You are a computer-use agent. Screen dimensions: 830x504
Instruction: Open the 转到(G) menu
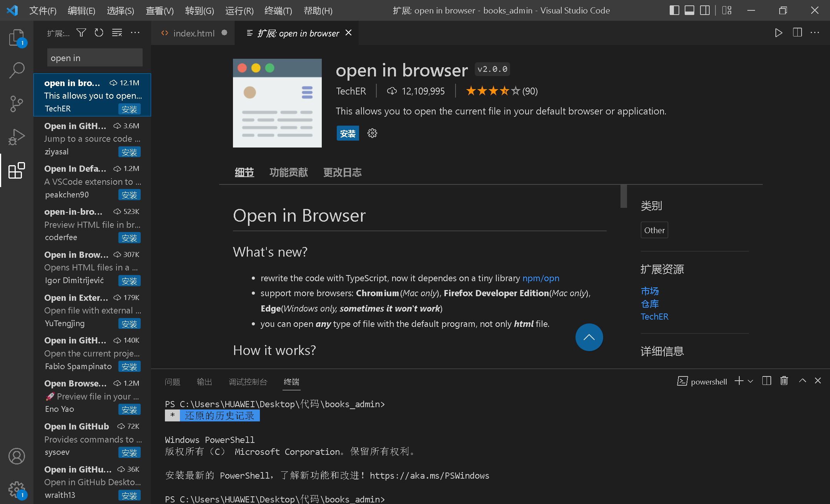(x=199, y=10)
